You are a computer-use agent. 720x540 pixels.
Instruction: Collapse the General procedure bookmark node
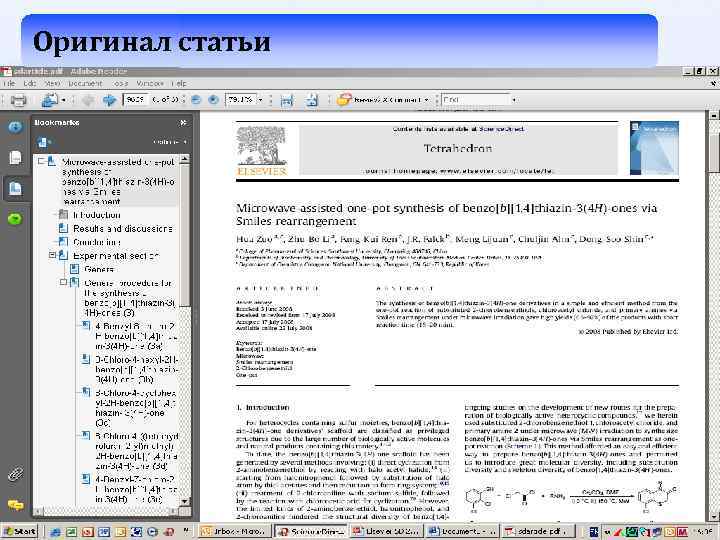(x=63, y=282)
